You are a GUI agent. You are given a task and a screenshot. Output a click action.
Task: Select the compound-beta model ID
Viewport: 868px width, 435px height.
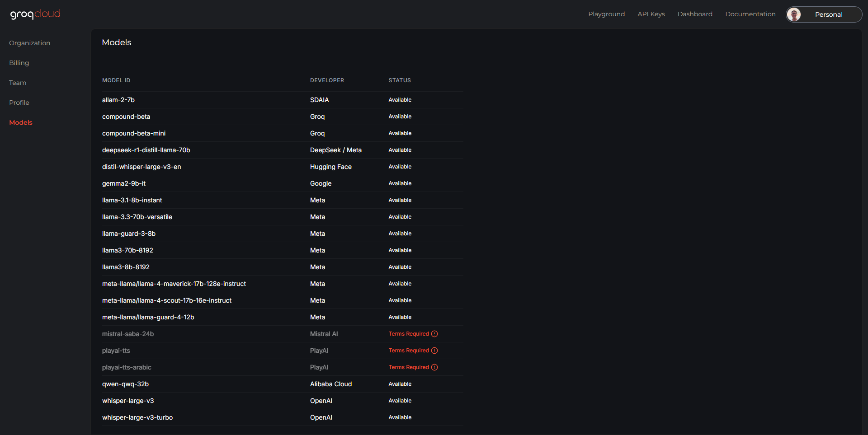126,117
